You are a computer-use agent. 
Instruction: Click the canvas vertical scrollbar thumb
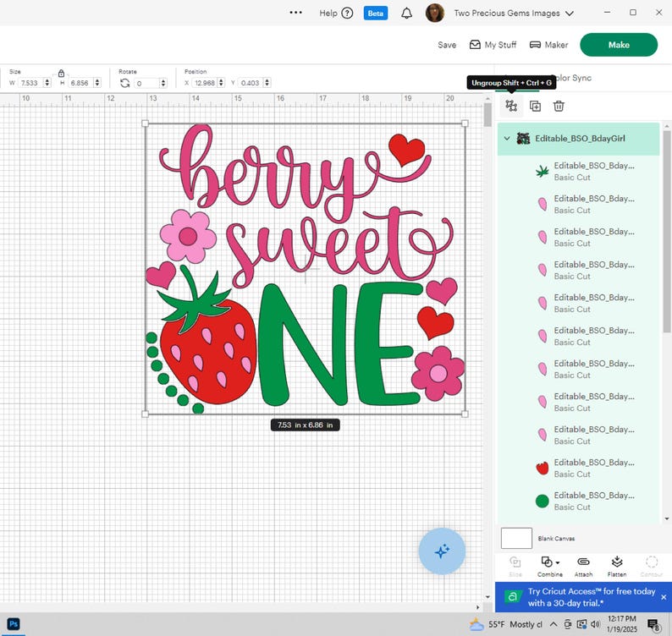[487, 114]
